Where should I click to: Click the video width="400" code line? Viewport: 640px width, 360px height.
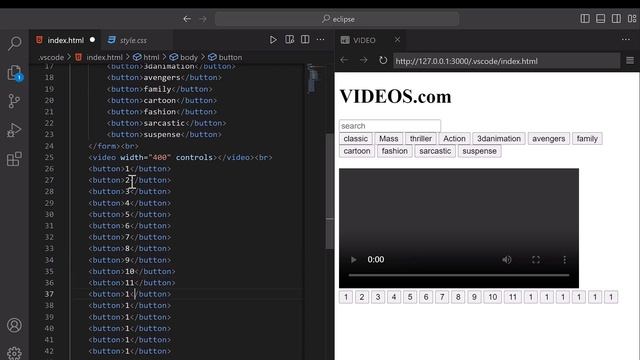click(x=181, y=157)
